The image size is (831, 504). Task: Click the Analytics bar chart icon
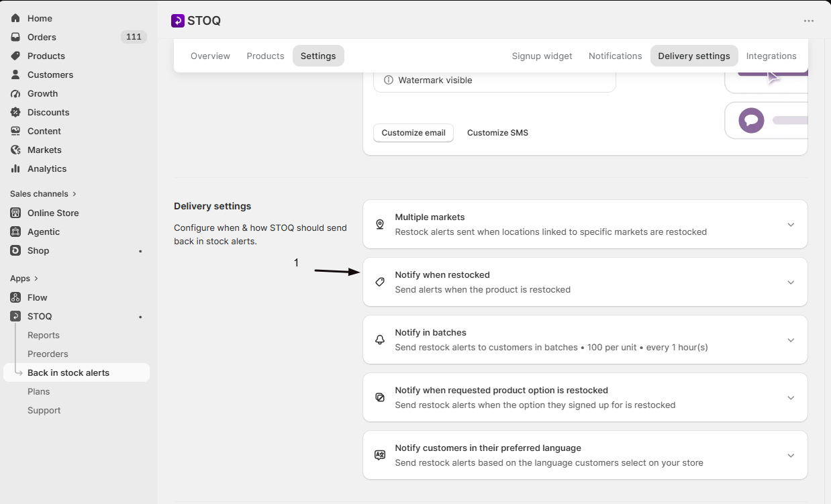(15, 168)
